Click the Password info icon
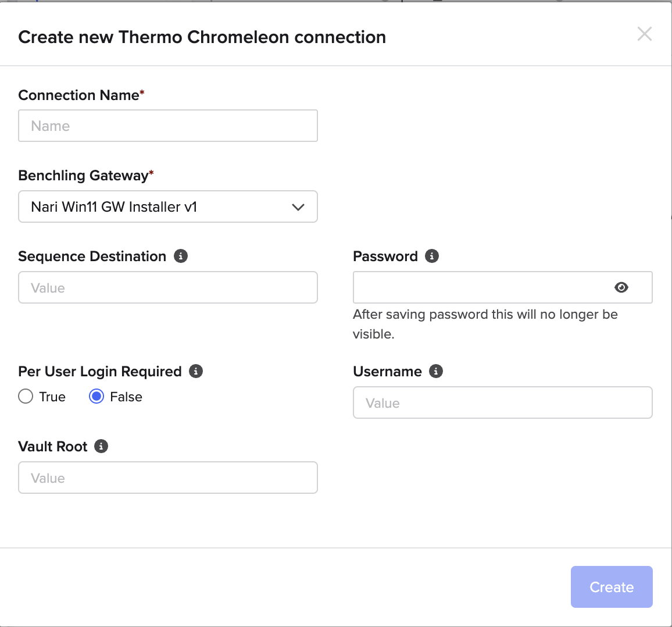 431,256
